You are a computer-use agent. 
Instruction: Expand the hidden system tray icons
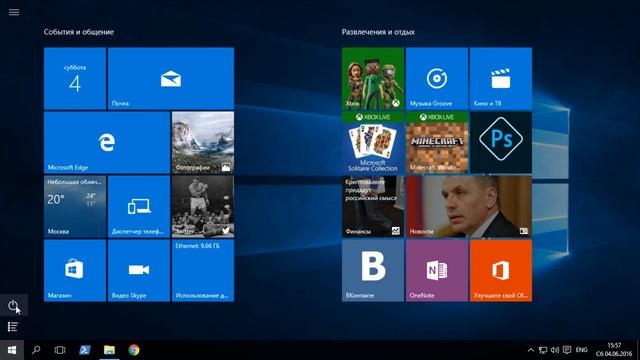pyautogui.click(x=531, y=350)
